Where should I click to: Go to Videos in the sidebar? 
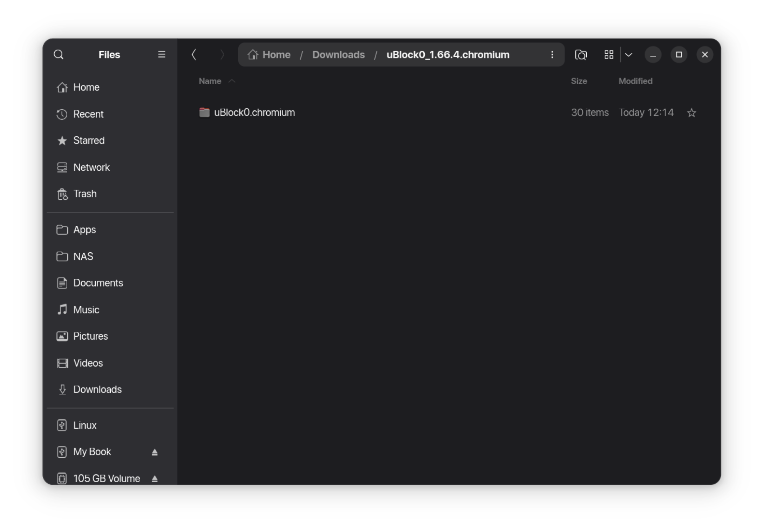pos(110,363)
